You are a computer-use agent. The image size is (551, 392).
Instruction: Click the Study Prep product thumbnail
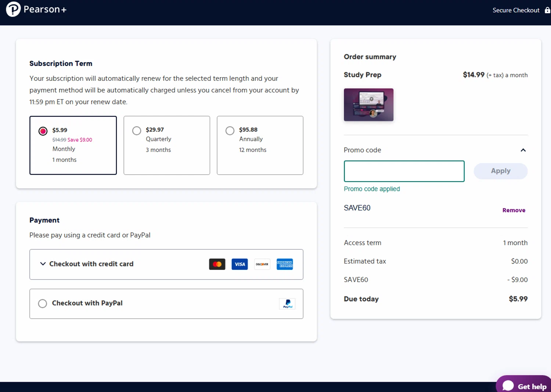(368, 105)
